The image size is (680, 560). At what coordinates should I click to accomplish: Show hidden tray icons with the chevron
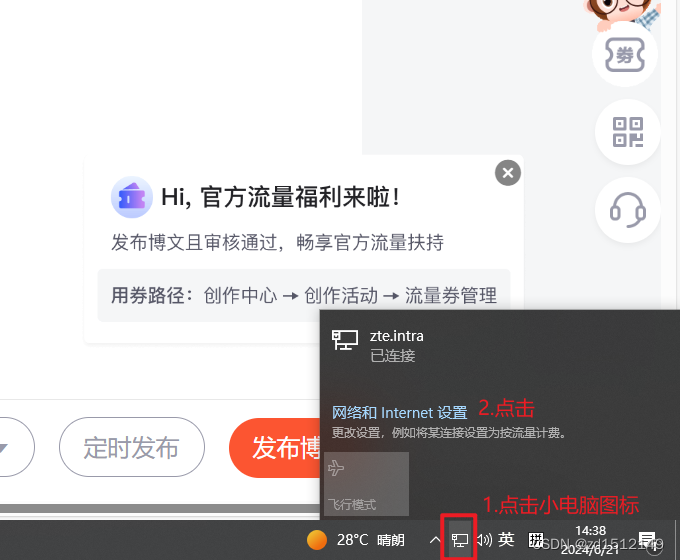pyautogui.click(x=435, y=540)
